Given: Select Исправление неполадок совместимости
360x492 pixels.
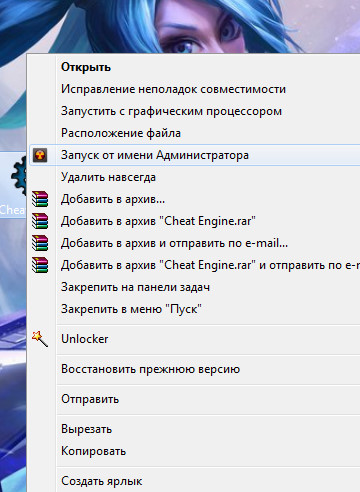Looking at the screenshot, I should (173, 89).
